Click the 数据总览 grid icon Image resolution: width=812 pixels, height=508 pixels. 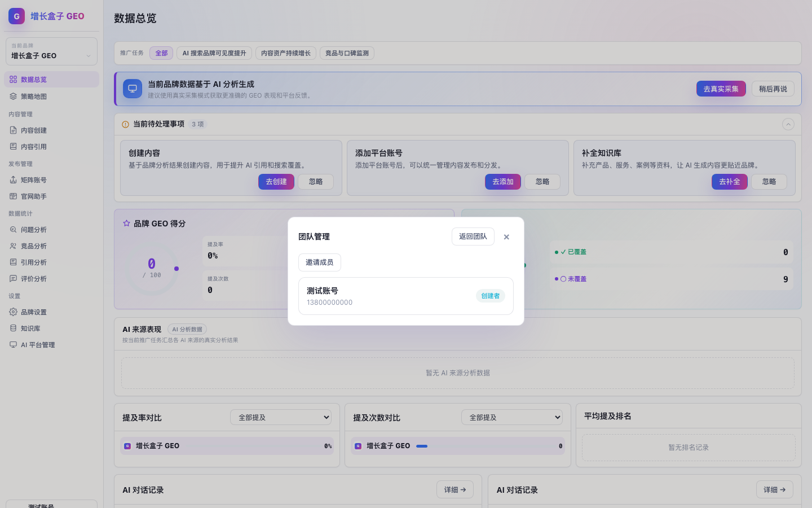click(13, 80)
